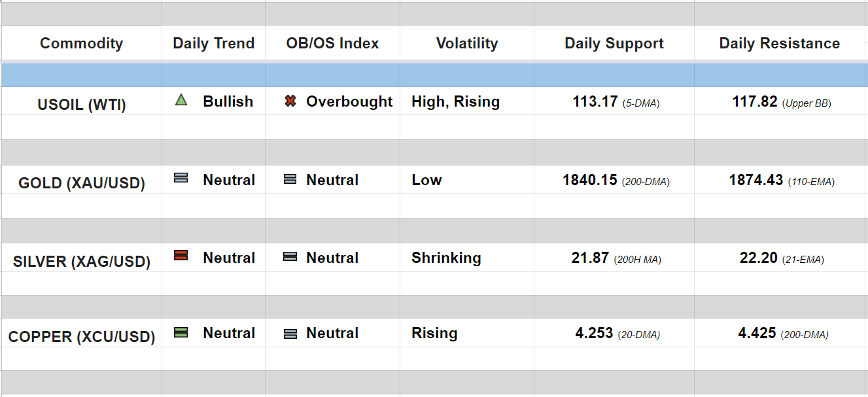Click the Volatility column header

467,43
